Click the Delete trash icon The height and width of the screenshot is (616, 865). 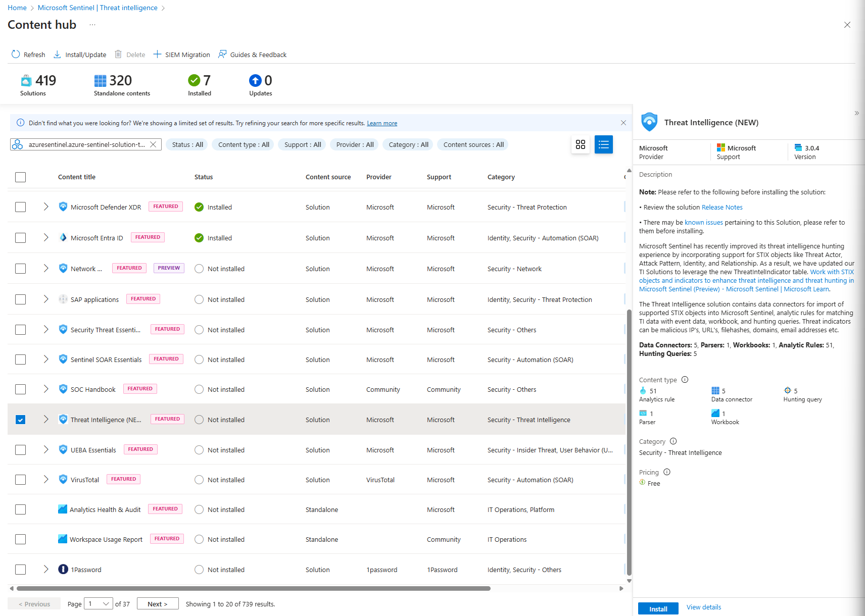coord(118,54)
